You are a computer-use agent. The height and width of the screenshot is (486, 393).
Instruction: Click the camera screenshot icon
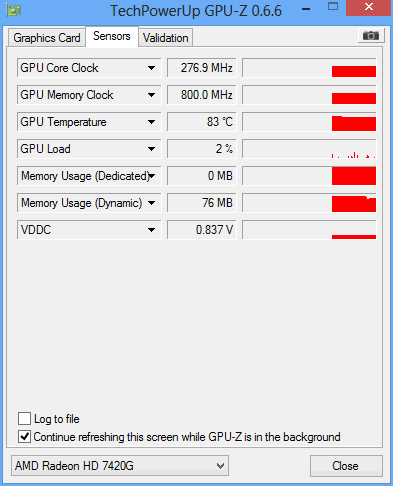point(371,35)
